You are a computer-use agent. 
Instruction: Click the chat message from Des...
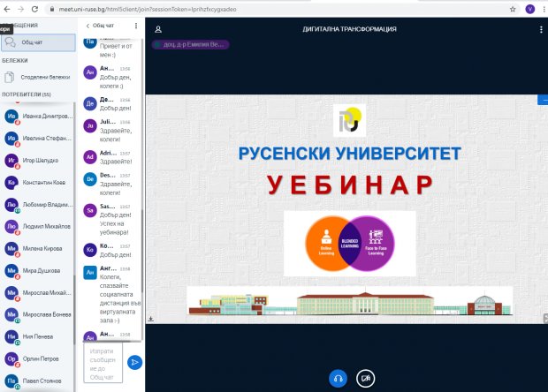(112, 184)
